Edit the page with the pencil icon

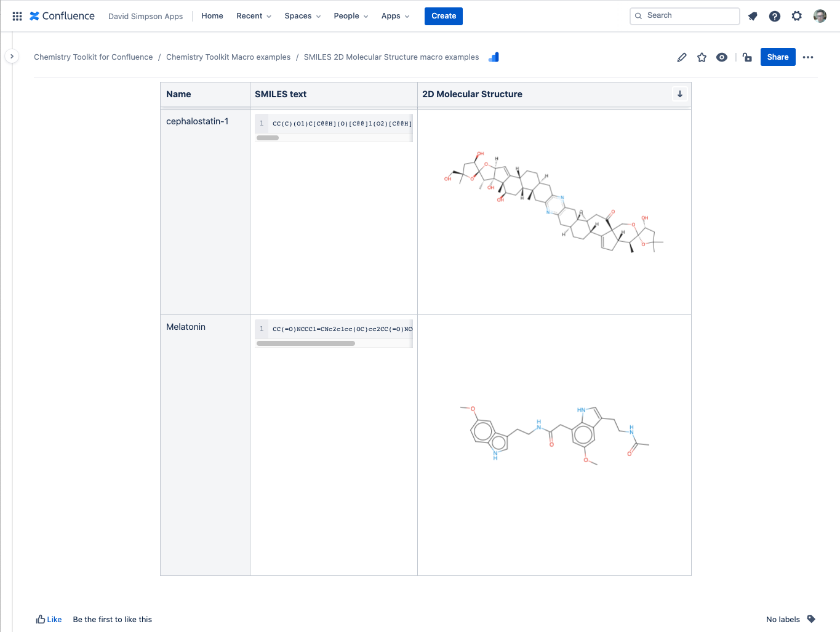681,57
